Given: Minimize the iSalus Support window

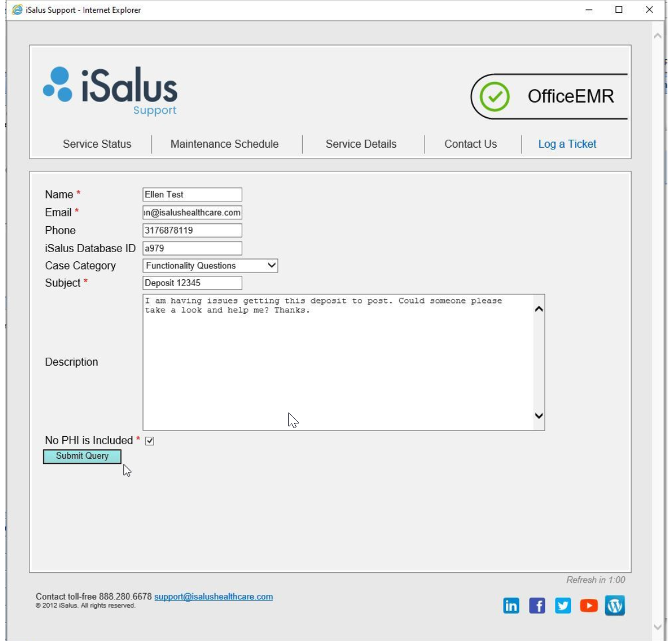Looking at the screenshot, I should point(590,10).
